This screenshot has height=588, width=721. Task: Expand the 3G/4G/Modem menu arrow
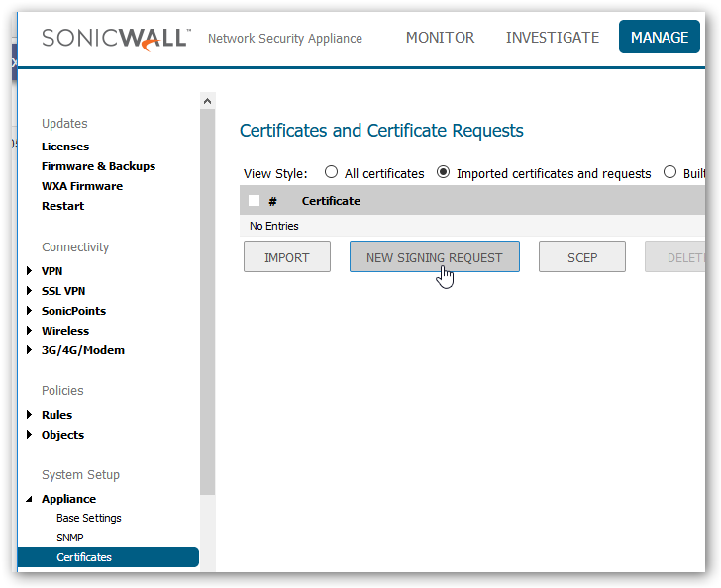click(29, 349)
